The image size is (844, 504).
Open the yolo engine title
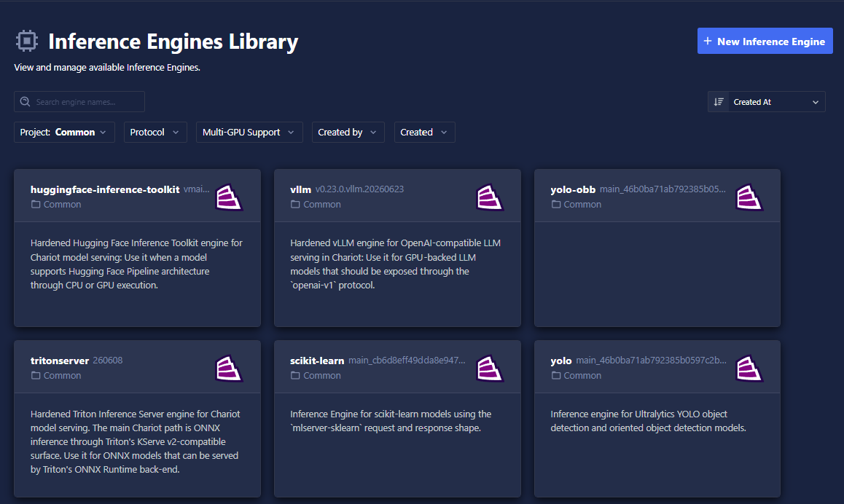pyautogui.click(x=561, y=361)
